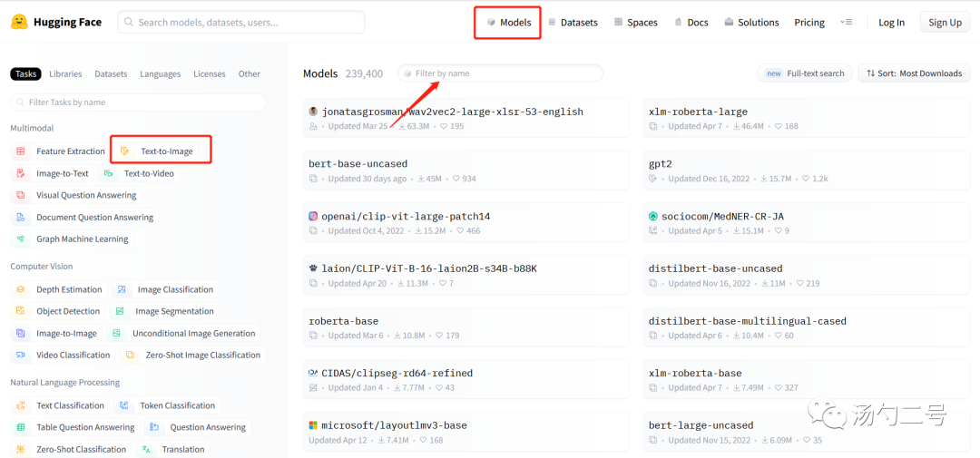Viewport: 980px width, 458px height.
Task: Open the more options menu icon beside Pricing
Action: [846, 22]
